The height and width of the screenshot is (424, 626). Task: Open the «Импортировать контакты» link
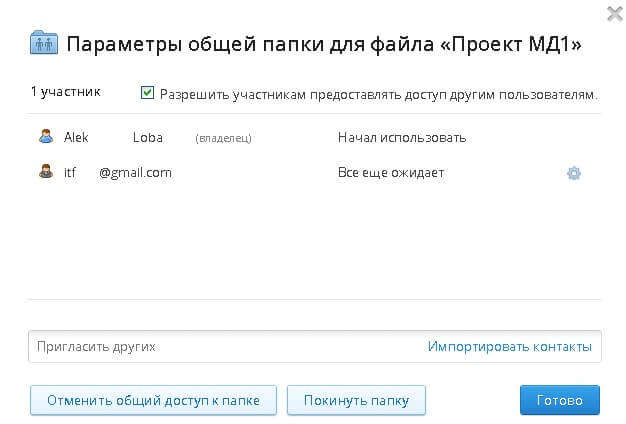pos(509,347)
